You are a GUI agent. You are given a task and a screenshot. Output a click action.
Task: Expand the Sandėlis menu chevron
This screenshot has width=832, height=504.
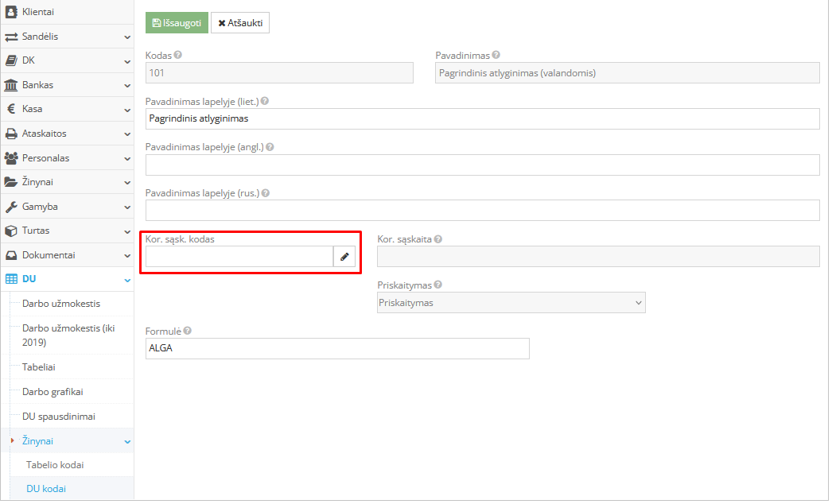coord(127,37)
